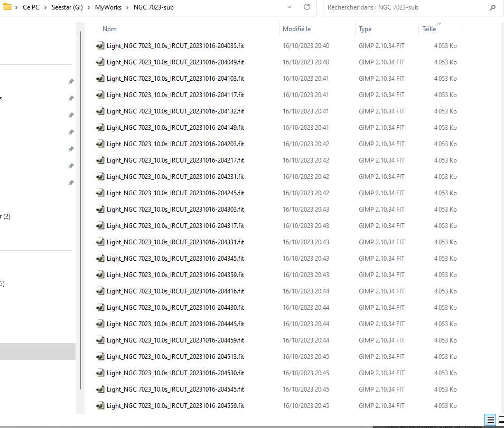Click the file icon of Light_NGC 7023 204035.fit
504x428 pixels.
100,46
